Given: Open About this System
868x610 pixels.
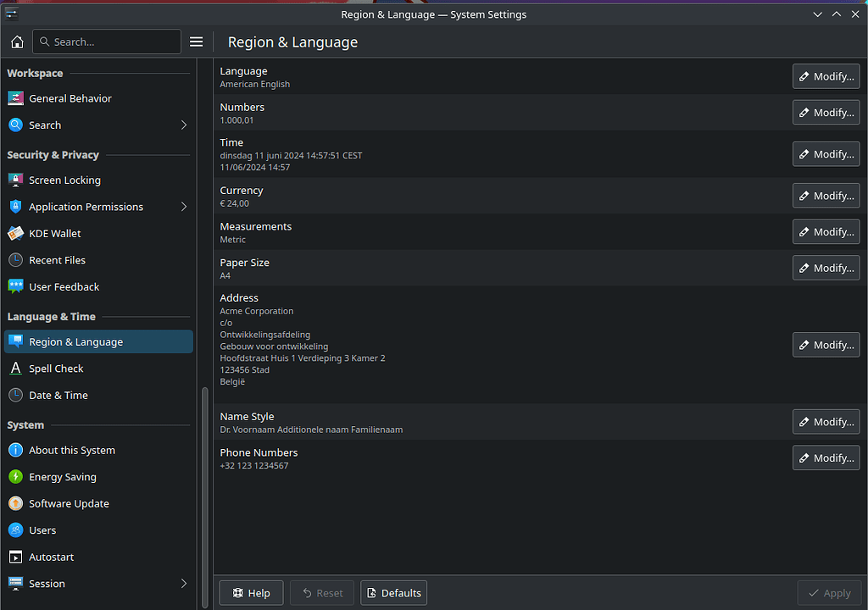Looking at the screenshot, I should point(15,450).
